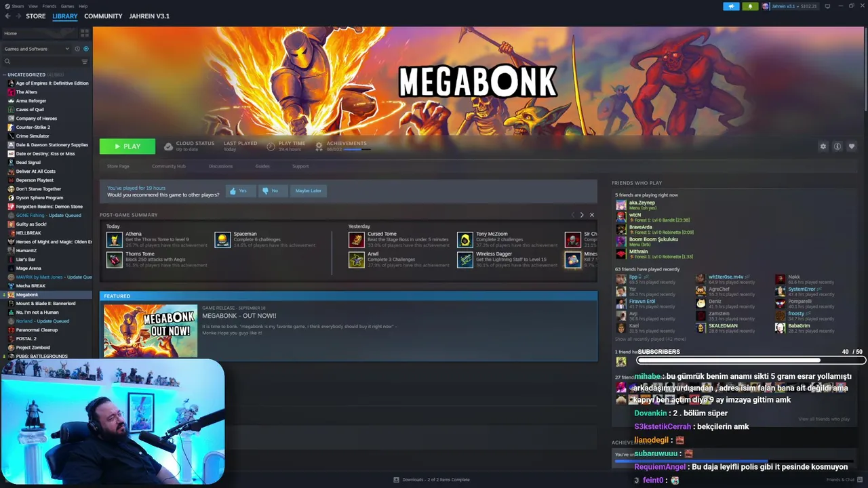Open the Community Hub link
The height and width of the screenshot is (488, 868).
(x=169, y=166)
